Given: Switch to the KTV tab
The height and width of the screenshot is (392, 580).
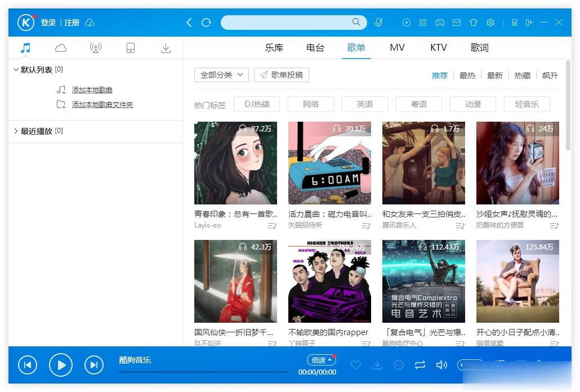Looking at the screenshot, I should [x=438, y=48].
